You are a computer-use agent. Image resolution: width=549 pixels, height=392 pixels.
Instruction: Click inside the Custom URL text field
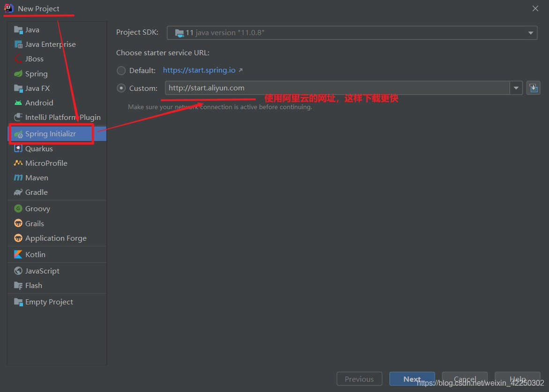pos(337,88)
